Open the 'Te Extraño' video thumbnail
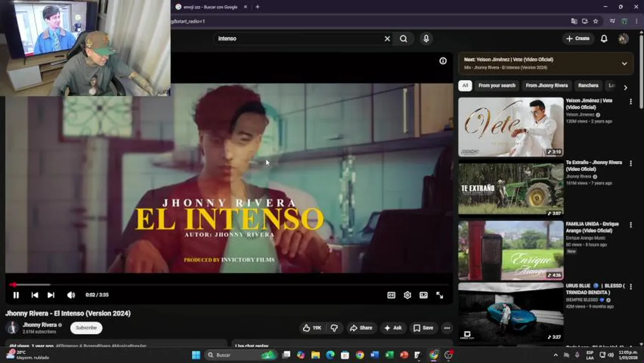The image size is (644, 363). point(511,189)
